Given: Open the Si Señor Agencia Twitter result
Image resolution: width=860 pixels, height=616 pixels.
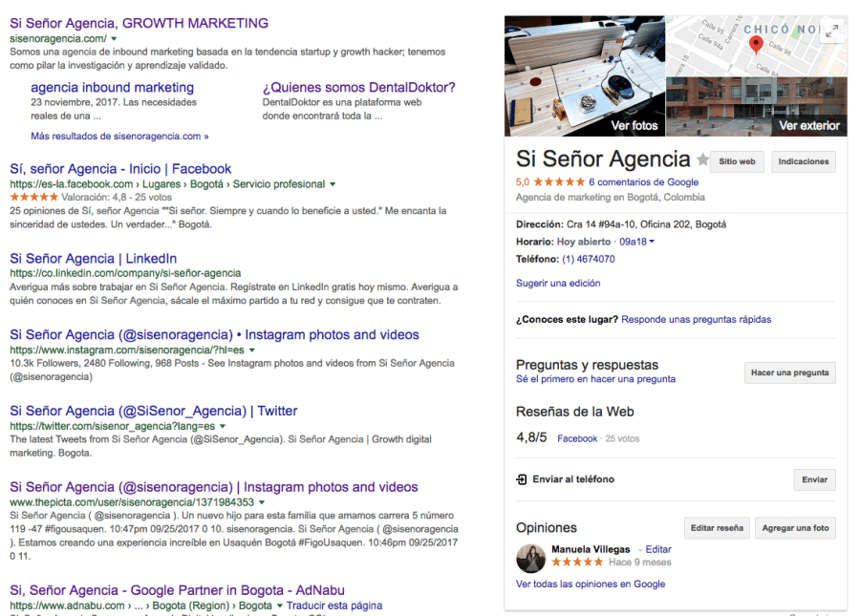Looking at the screenshot, I should 154,411.
